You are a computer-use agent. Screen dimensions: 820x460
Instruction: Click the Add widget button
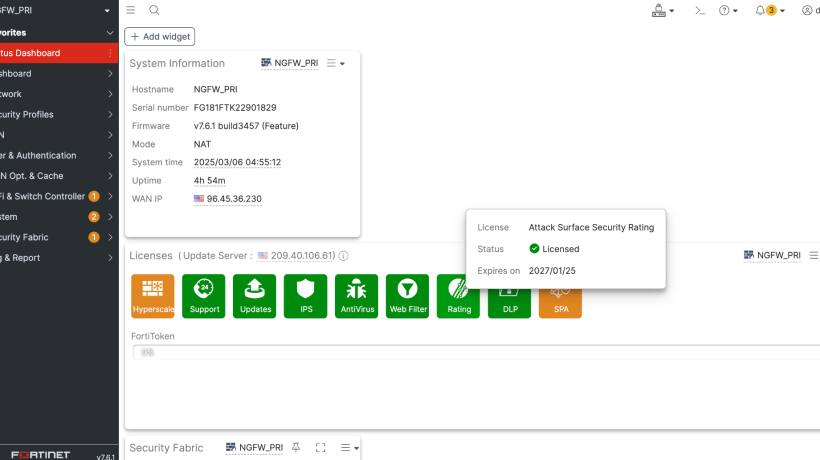(160, 37)
